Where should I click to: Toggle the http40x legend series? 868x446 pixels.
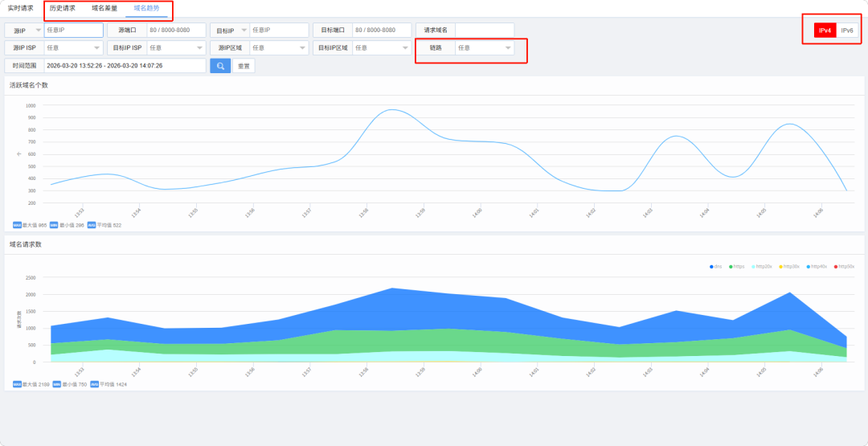[817, 267]
